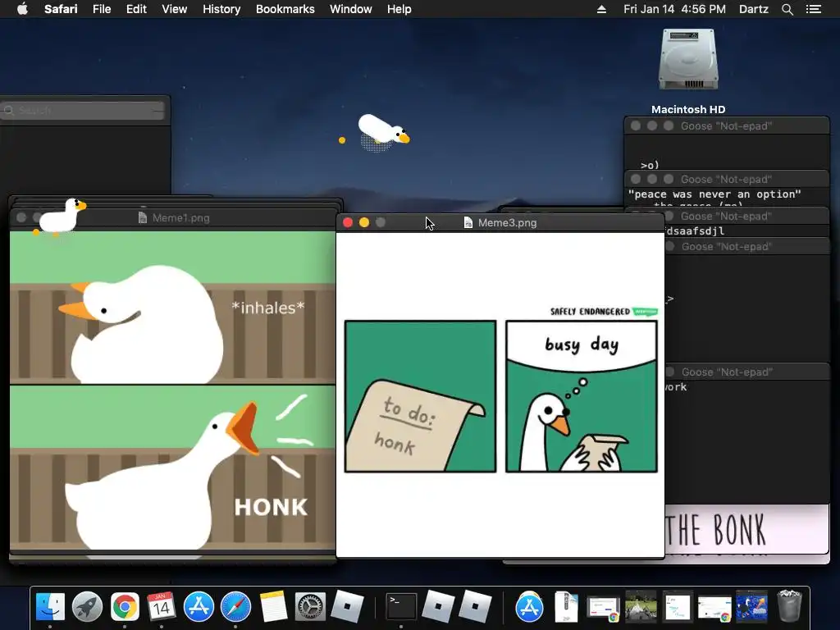Open Finder from the dock
The width and height of the screenshot is (840, 630).
(50, 606)
